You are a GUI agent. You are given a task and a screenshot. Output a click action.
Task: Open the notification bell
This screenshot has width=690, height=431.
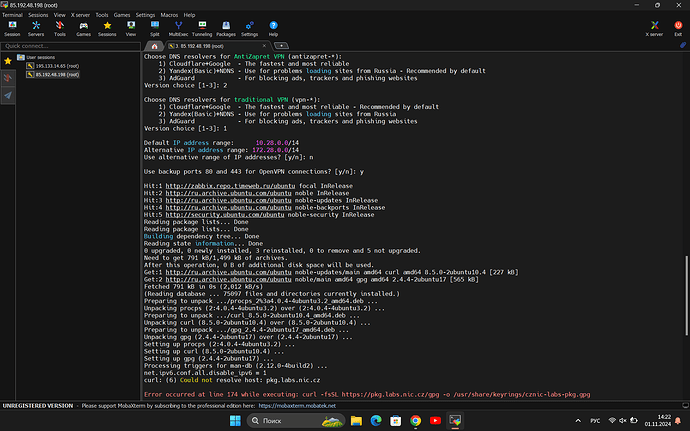[x=678, y=421]
